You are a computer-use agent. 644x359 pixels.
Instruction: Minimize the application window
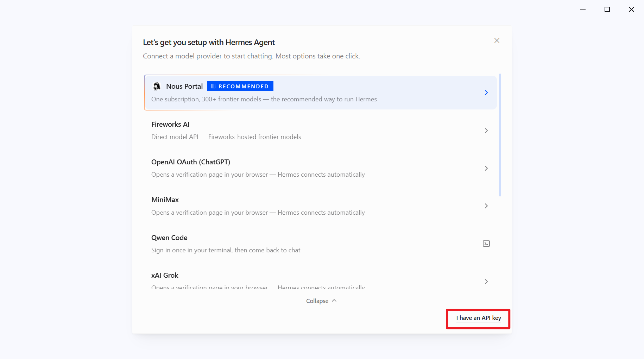tap(583, 10)
